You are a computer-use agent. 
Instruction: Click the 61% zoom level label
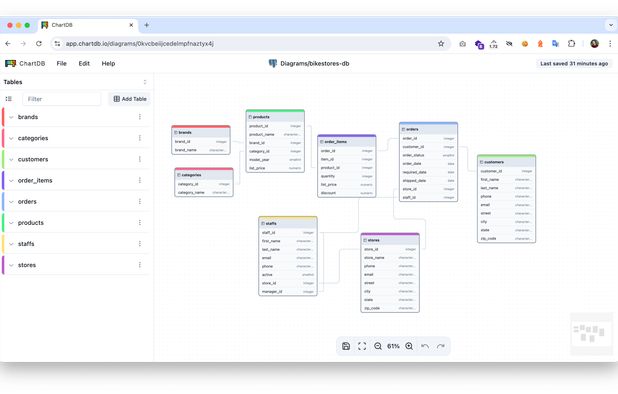pyautogui.click(x=393, y=346)
